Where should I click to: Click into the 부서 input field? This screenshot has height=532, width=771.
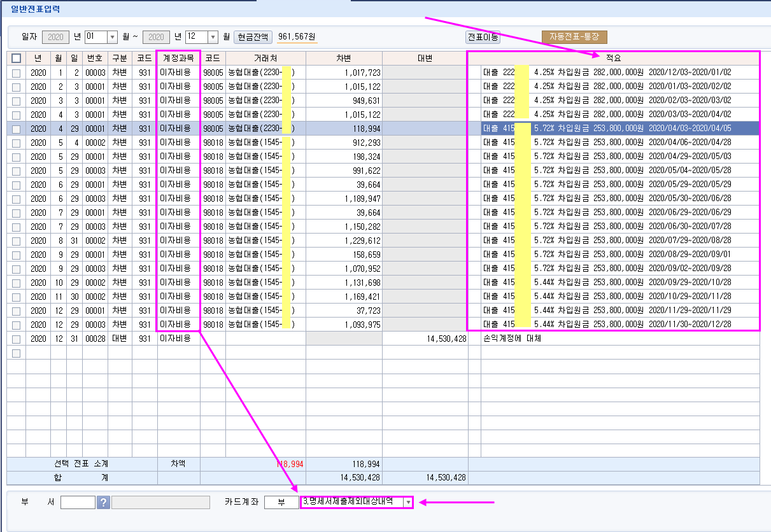(78, 502)
